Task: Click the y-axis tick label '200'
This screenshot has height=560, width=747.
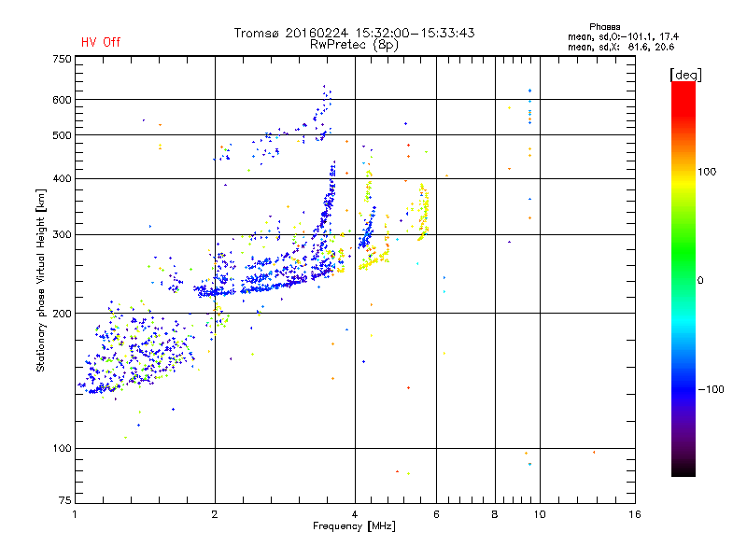Action: 62,314
